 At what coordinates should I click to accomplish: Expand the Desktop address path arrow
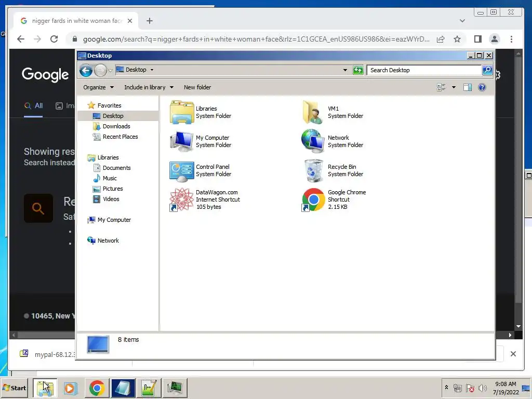coord(152,70)
